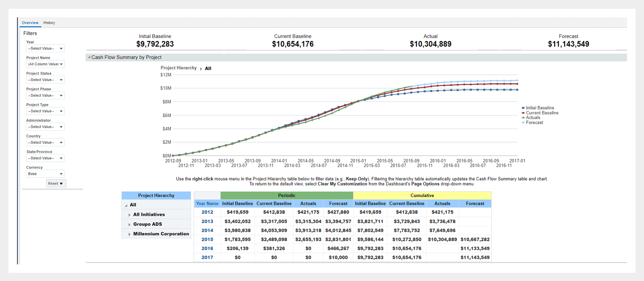Image resolution: width=644 pixels, height=281 pixels.
Task: Expand the Groupo ADS hierarchy node
Action: [x=129, y=224]
